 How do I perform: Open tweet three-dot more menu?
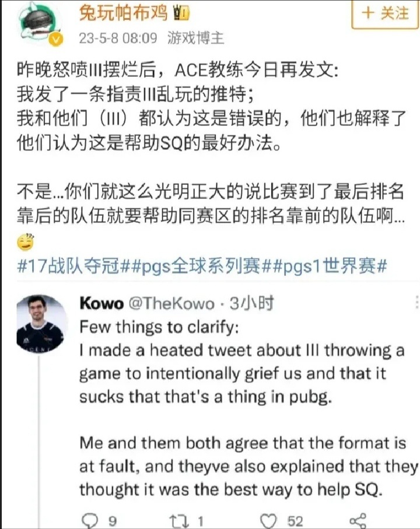pyautogui.click(x=417, y=302)
